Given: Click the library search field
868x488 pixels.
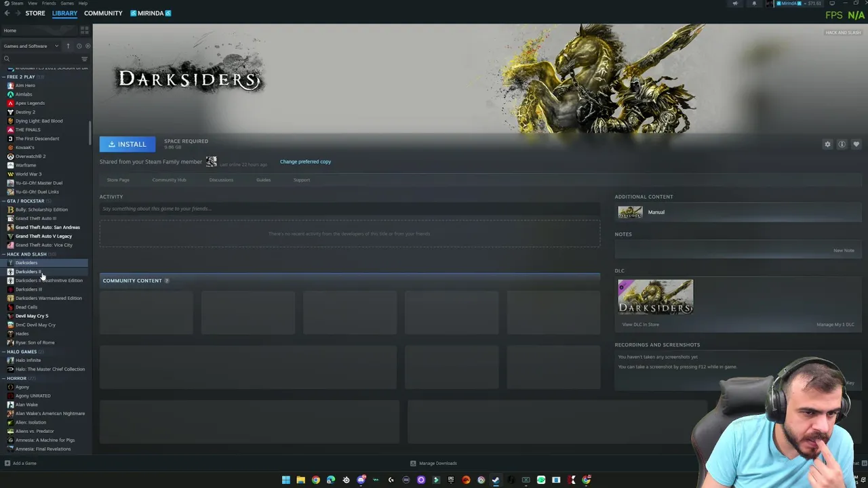Looking at the screenshot, I should click(x=44, y=59).
